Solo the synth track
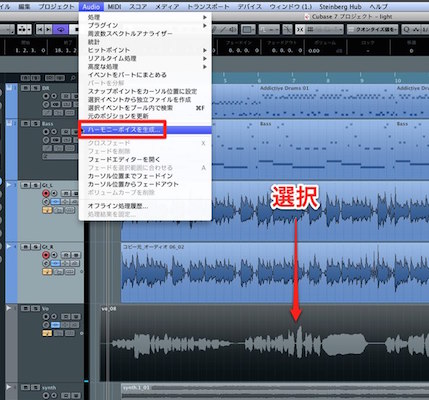The image size is (429, 400). pos(35,387)
